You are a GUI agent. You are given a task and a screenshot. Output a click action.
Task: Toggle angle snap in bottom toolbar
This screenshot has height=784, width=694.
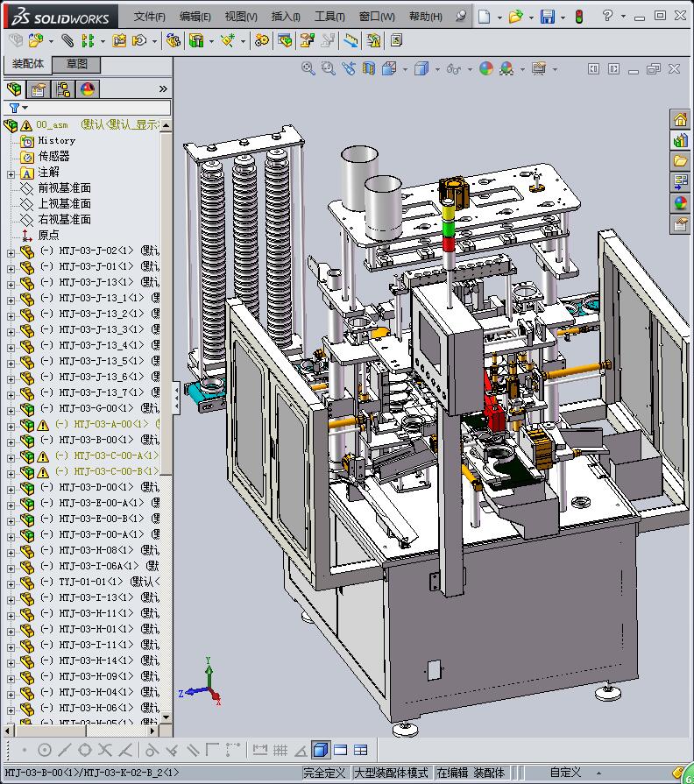point(301,750)
